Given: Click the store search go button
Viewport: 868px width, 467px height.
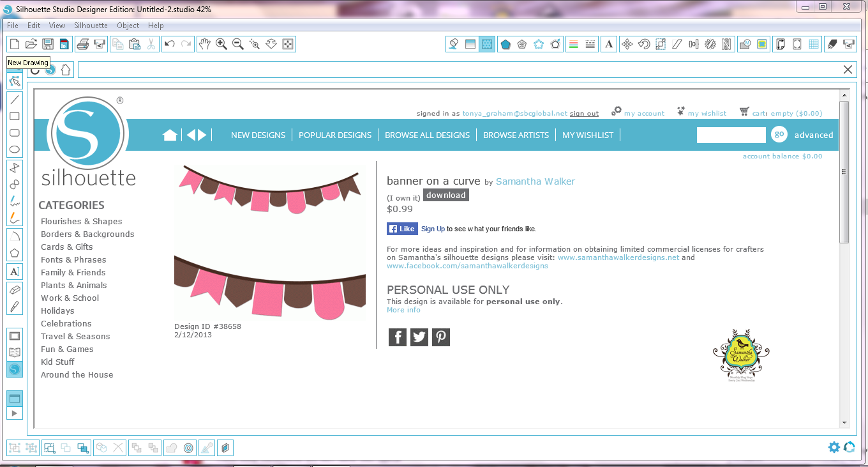Looking at the screenshot, I should pos(779,134).
